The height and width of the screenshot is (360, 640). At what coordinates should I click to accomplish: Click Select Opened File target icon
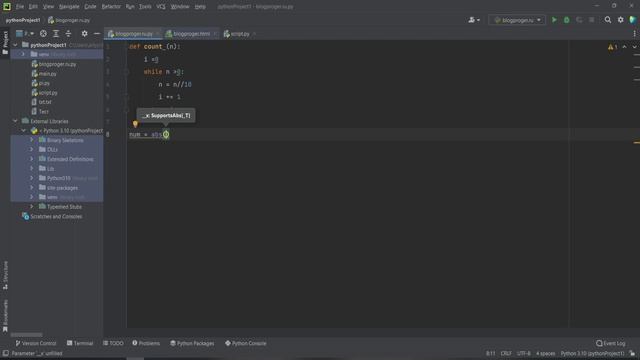tap(43, 33)
